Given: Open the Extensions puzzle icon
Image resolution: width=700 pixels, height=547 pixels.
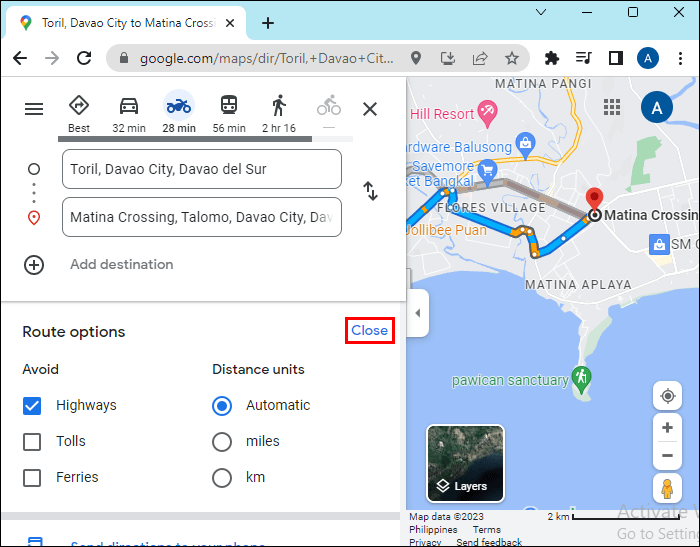Looking at the screenshot, I should (552, 58).
